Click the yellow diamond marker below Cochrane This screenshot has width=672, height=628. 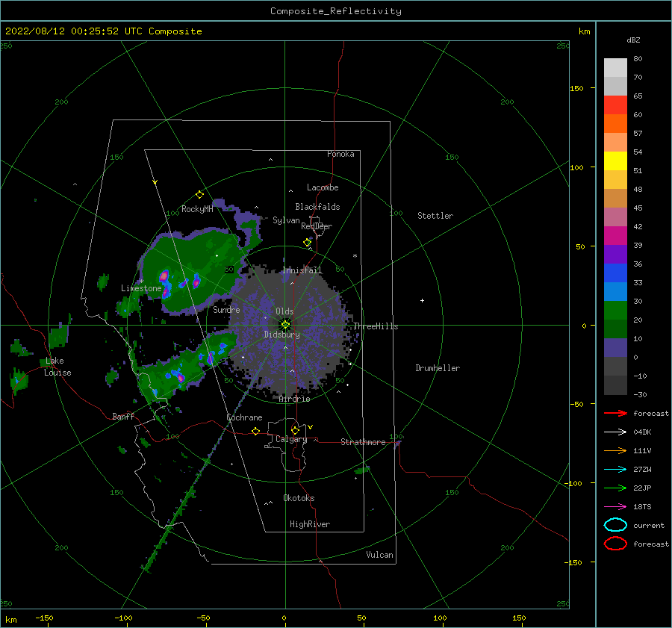click(x=255, y=431)
